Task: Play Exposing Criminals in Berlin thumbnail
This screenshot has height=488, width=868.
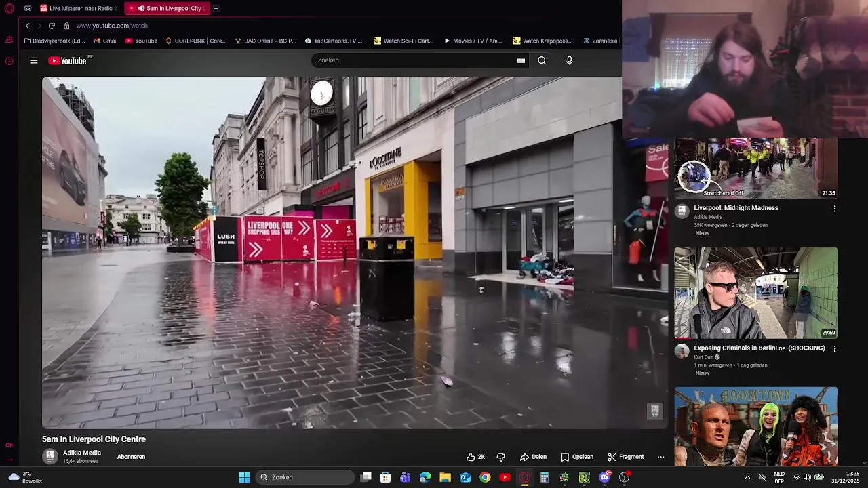Action: pyautogui.click(x=756, y=293)
